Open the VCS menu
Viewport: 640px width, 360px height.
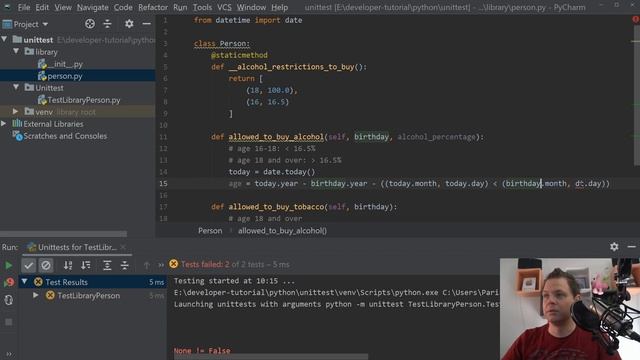click(x=224, y=7)
